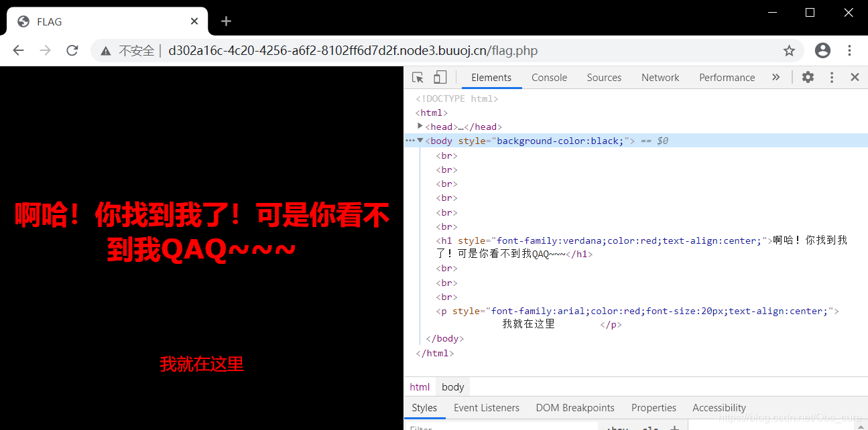Open DevTools settings gear
This screenshot has height=430, width=868.
808,78
